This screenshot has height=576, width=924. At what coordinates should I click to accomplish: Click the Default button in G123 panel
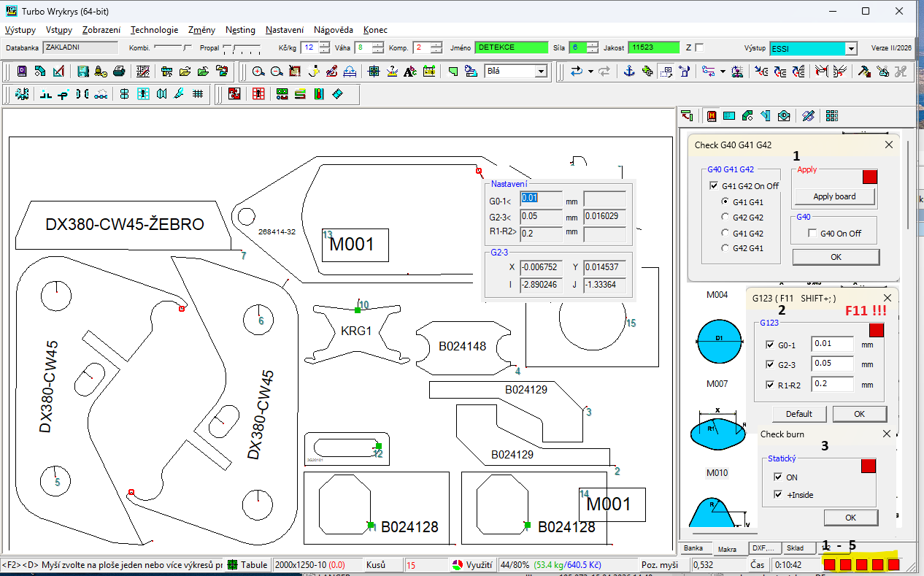click(798, 414)
